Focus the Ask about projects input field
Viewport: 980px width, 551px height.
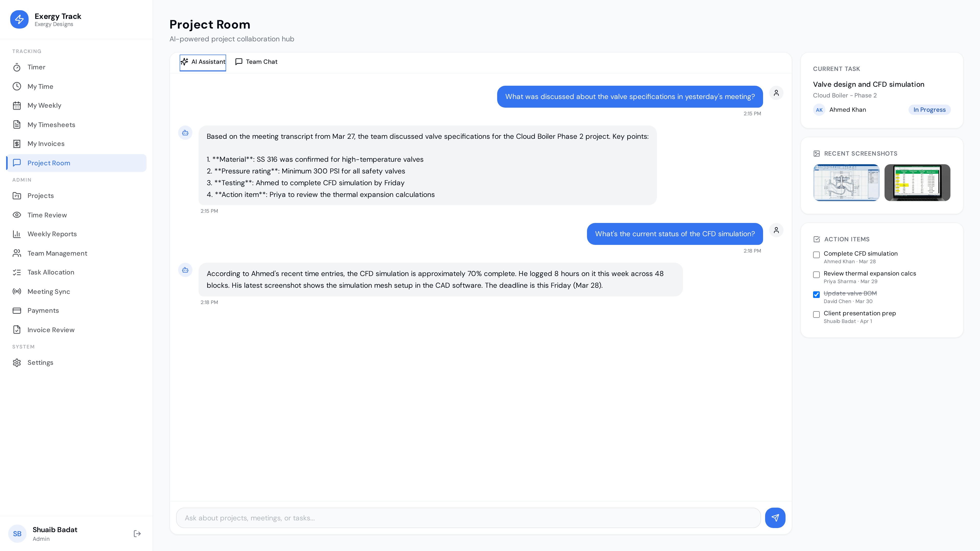click(x=468, y=518)
